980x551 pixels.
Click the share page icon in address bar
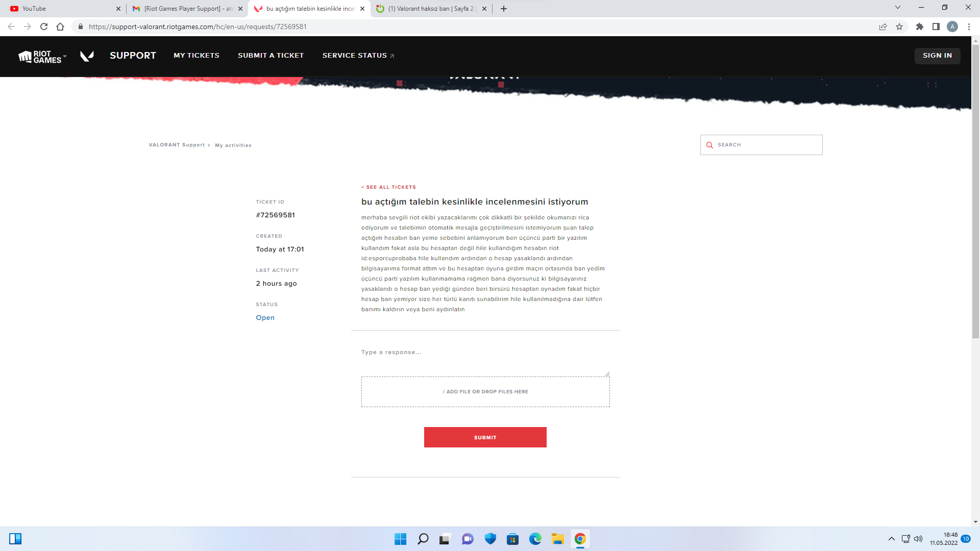click(x=883, y=27)
